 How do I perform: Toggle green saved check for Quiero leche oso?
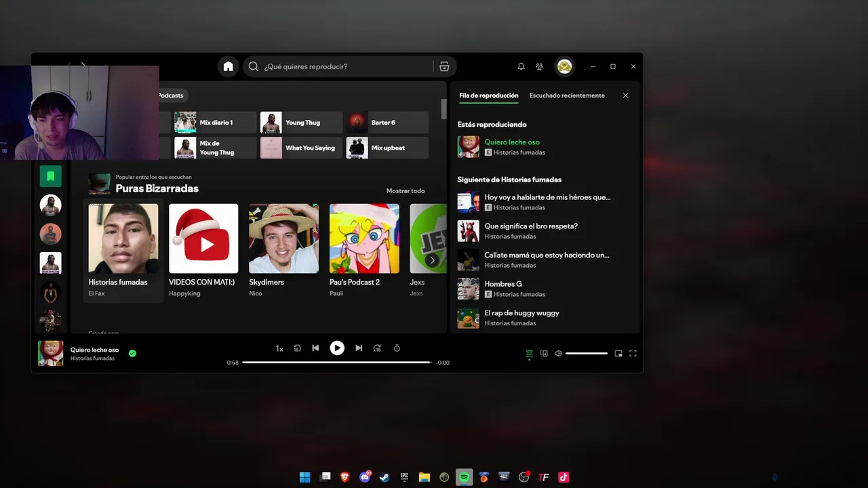pos(132,353)
